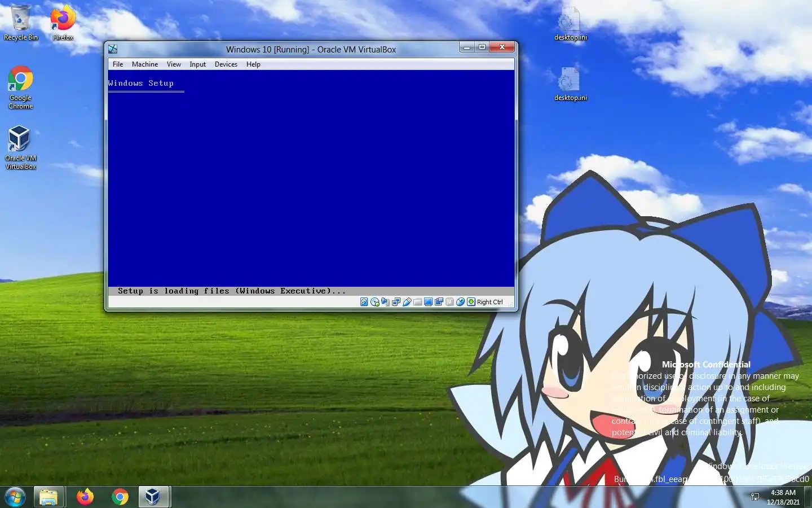
Task: Maximize the VirtualBox VM window
Action: point(482,47)
